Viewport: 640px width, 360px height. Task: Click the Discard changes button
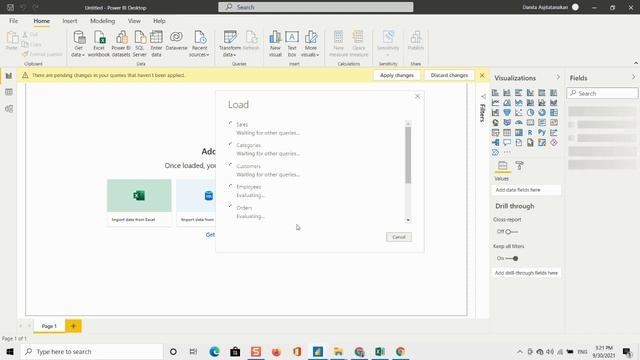(x=449, y=76)
